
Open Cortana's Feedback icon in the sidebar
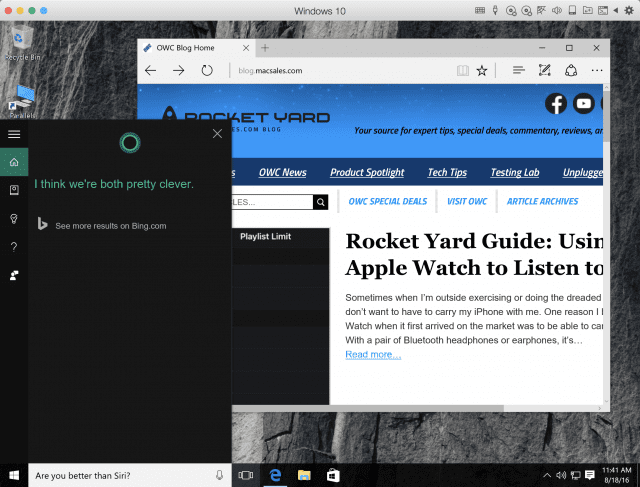[14, 274]
